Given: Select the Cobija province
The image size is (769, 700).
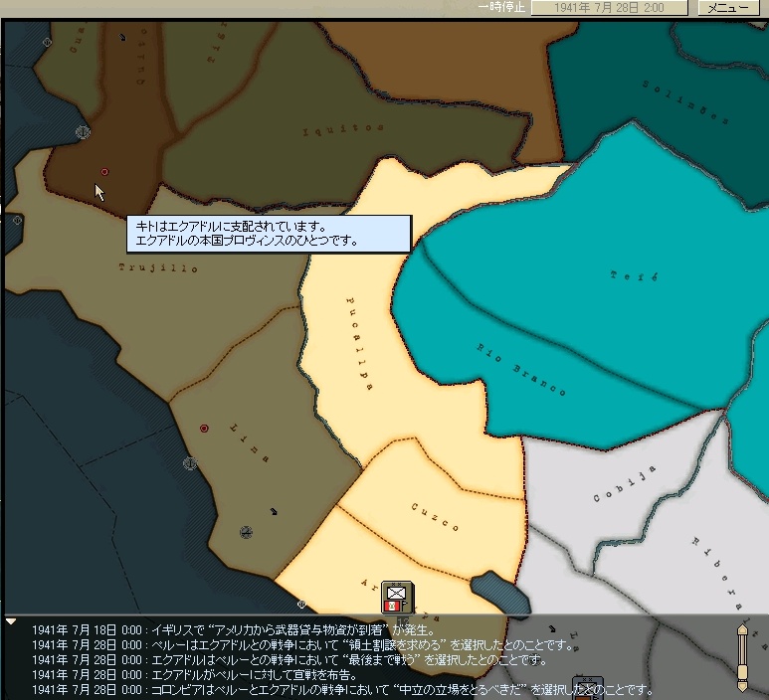Looking at the screenshot, I should (624, 483).
